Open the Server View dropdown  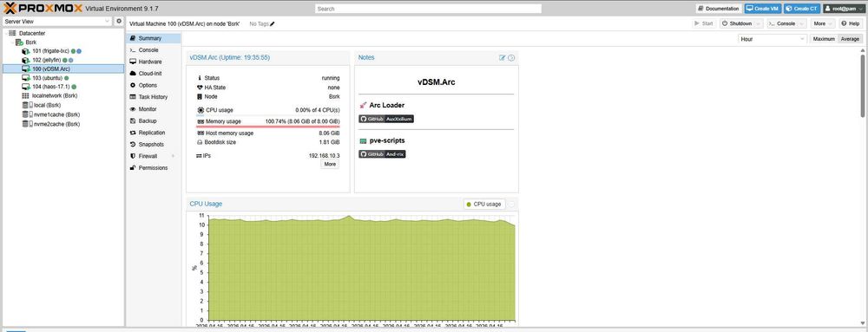(x=108, y=21)
